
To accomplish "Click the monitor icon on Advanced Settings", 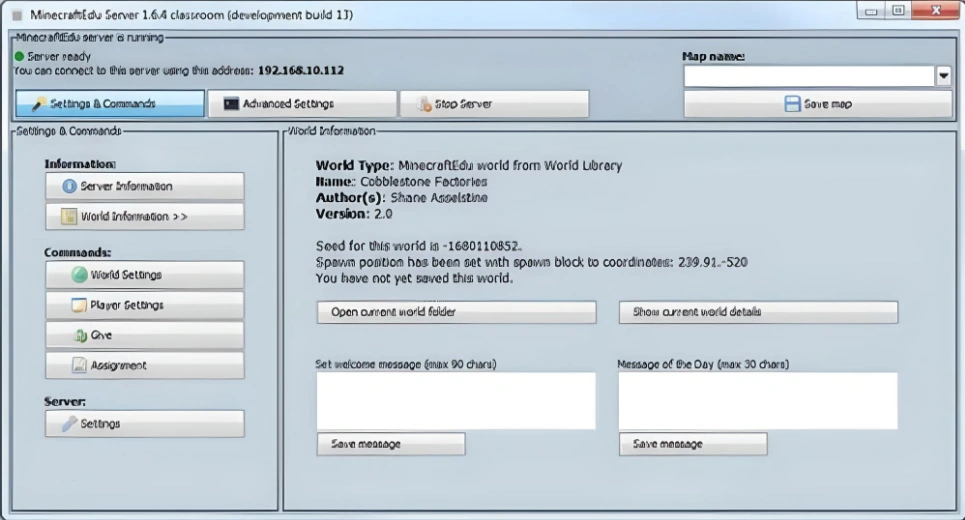I will coord(231,104).
